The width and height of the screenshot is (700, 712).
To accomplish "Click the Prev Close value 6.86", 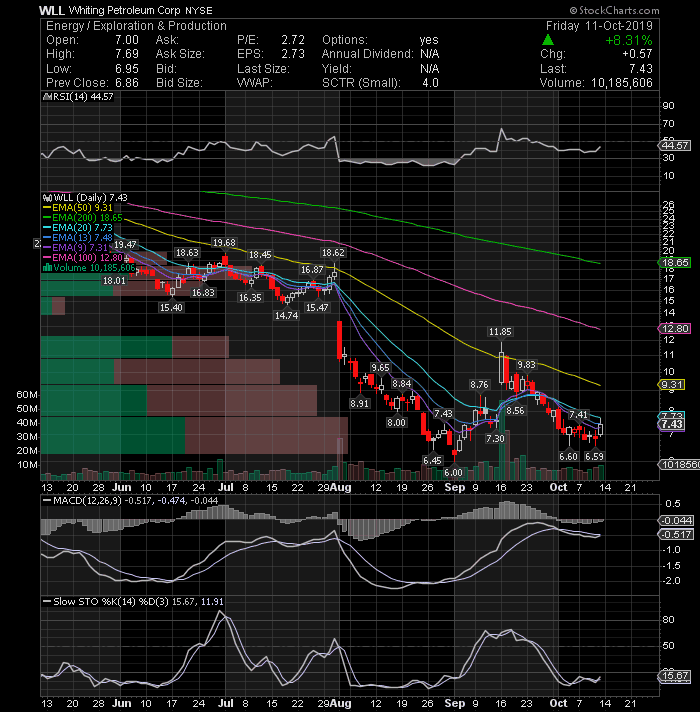I will [x=127, y=83].
